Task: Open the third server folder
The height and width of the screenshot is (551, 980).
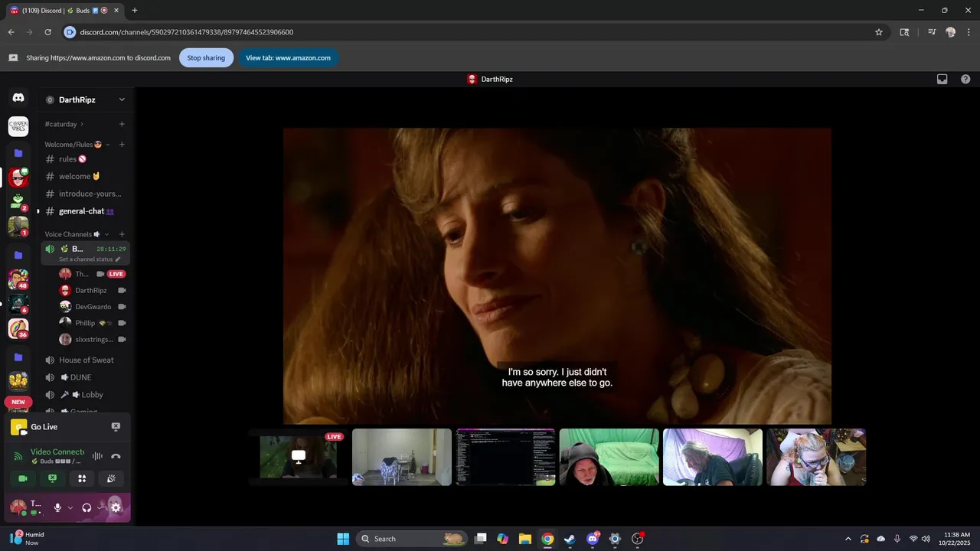Action: coord(18,357)
